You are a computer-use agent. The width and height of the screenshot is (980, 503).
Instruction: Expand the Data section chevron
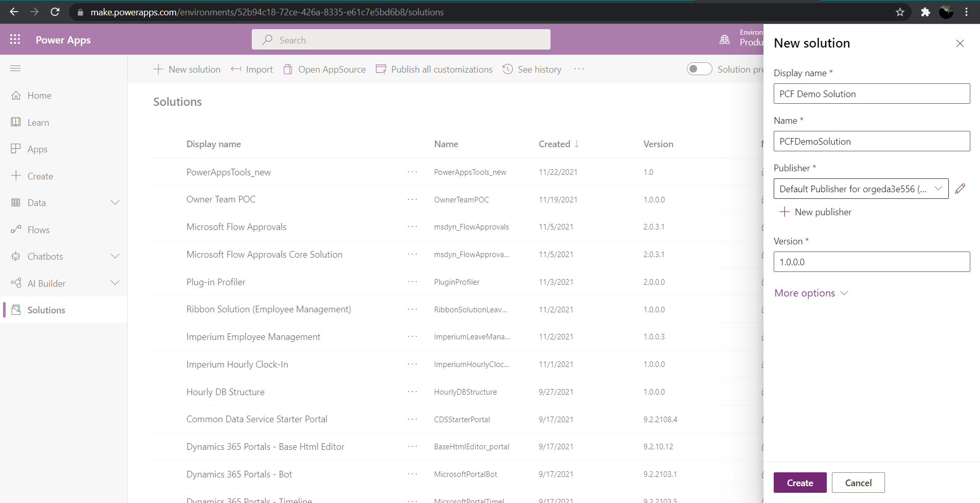click(115, 202)
